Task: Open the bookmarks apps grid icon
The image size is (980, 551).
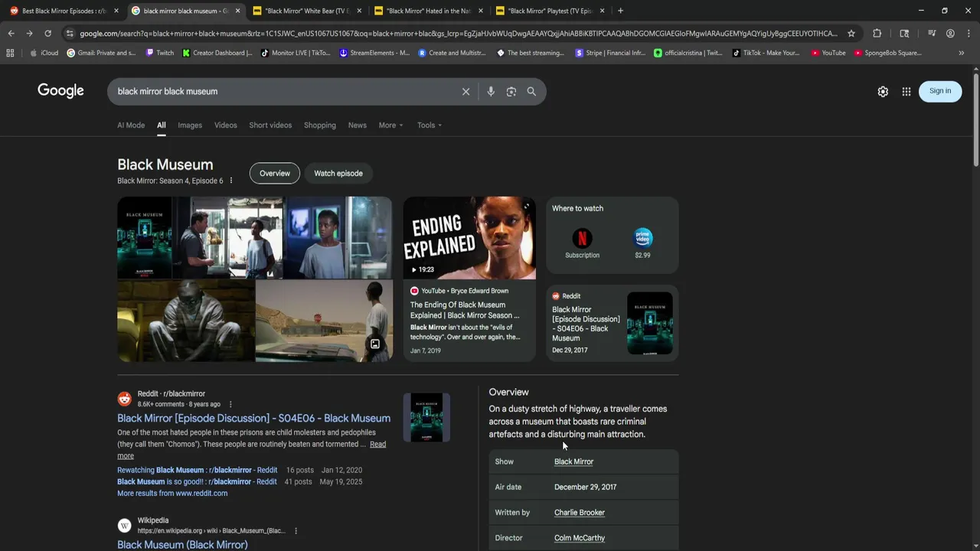Action: click(x=10, y=53)
